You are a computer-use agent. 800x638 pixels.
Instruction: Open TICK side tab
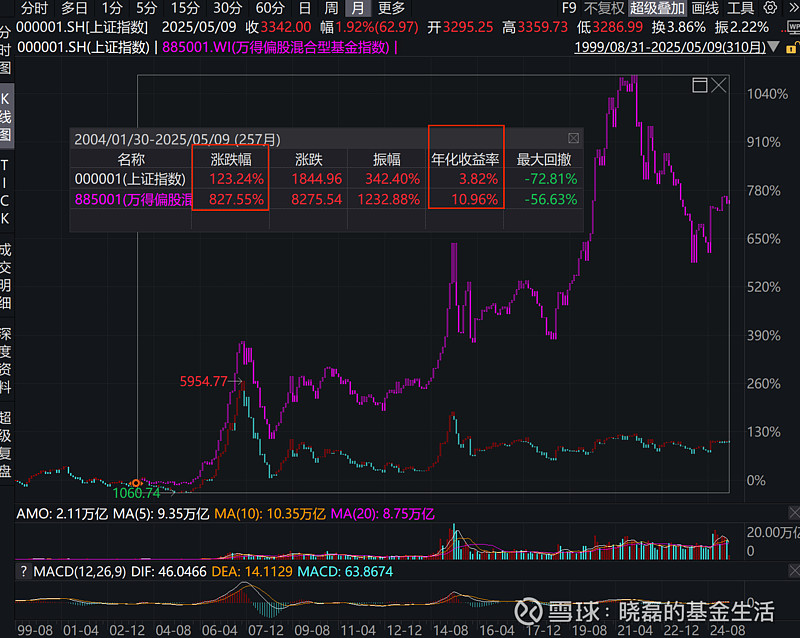(5, 191)
